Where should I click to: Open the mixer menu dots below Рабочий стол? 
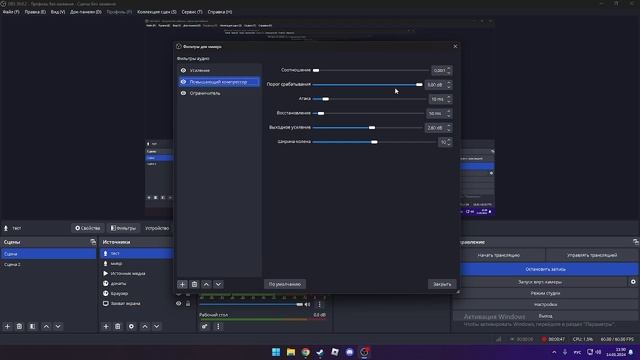[218, 327]
